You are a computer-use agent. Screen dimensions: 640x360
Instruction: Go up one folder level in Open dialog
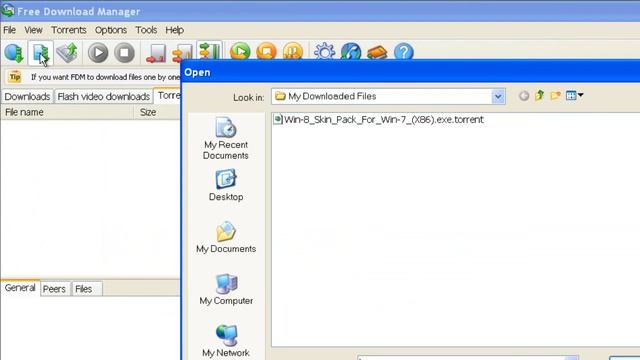click(540, 96)
